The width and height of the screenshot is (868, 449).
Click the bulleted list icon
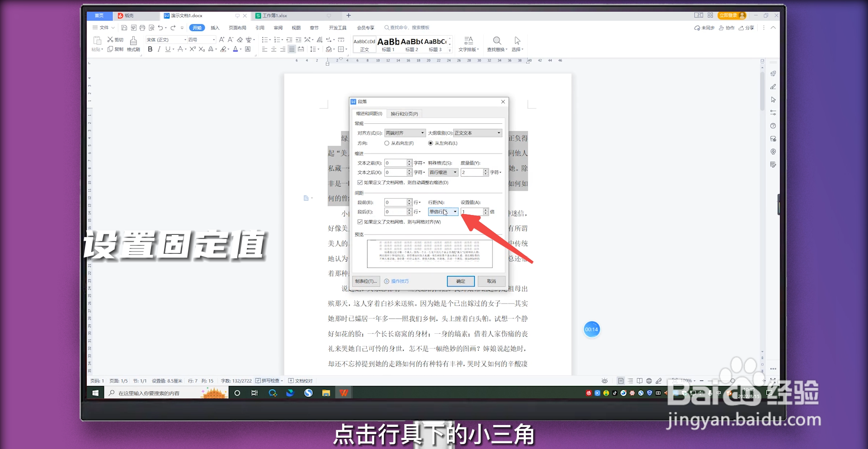click(x=265, y=39)
